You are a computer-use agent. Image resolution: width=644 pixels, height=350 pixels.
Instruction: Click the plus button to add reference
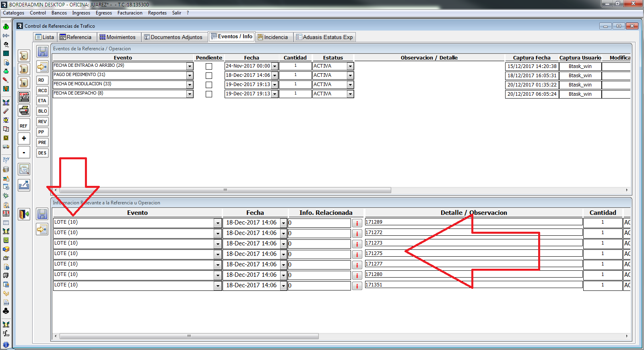pos(24,138)
